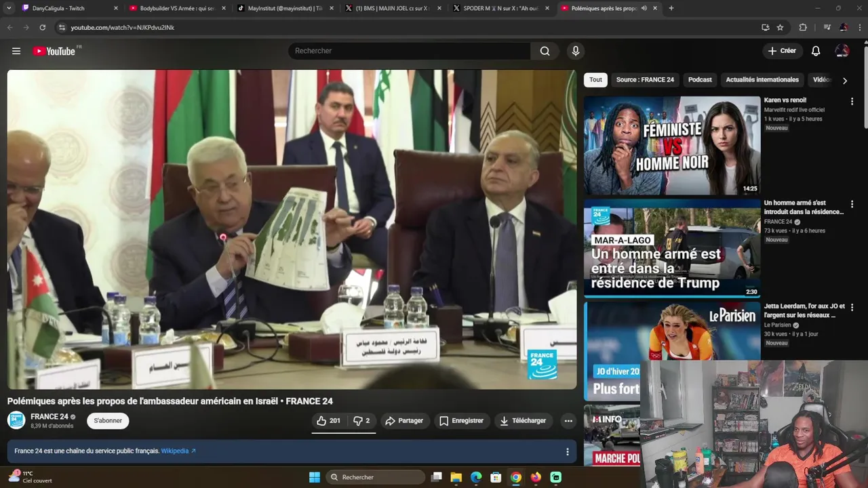Open the FRANCE 24 channel name link
This screenshot has width=868, height=488.
click(x=50, y=417)
